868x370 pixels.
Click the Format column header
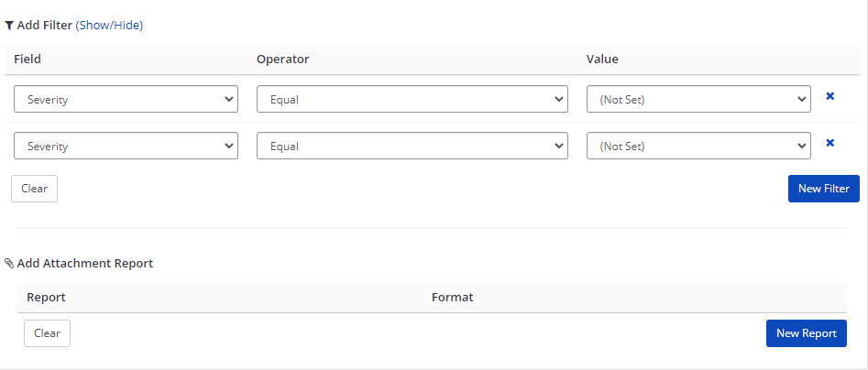(x=452, y=298)
